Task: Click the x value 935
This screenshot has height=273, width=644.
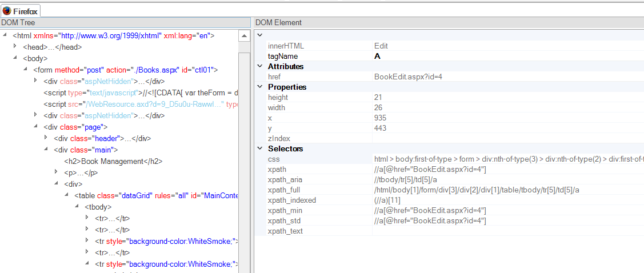Action: 381,118
